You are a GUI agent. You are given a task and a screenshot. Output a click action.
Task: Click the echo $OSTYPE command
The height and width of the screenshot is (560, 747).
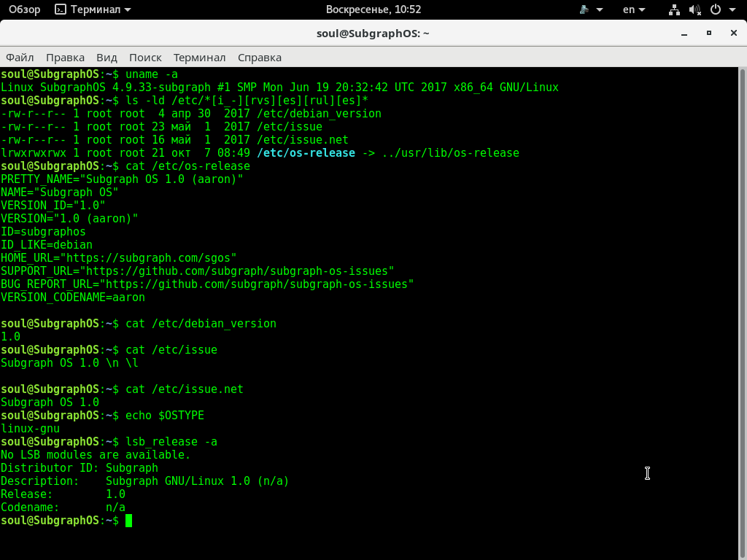click(165, 415)
